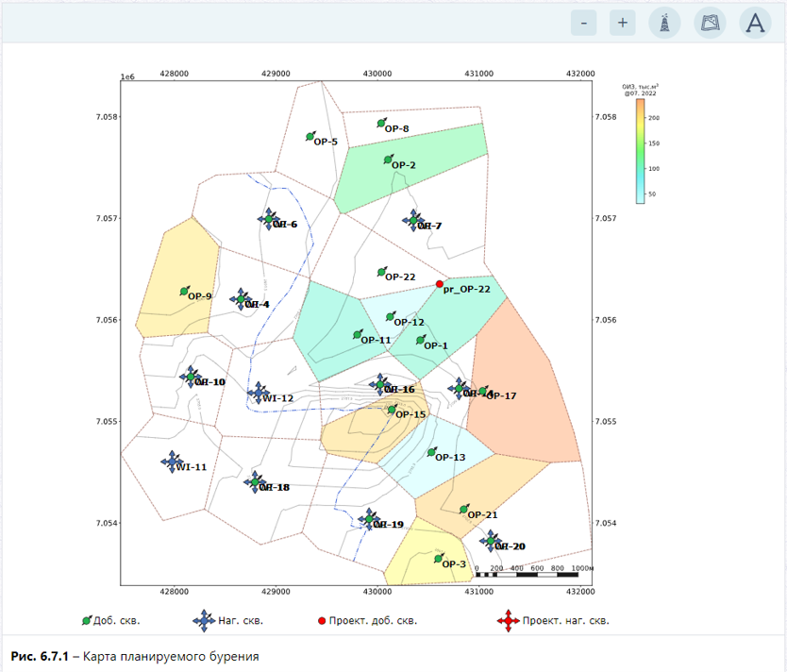Select the OP-21 well marker

[464, 510]
